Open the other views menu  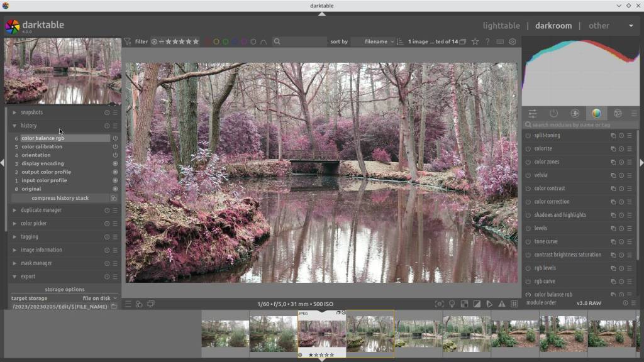click(599, 26)
